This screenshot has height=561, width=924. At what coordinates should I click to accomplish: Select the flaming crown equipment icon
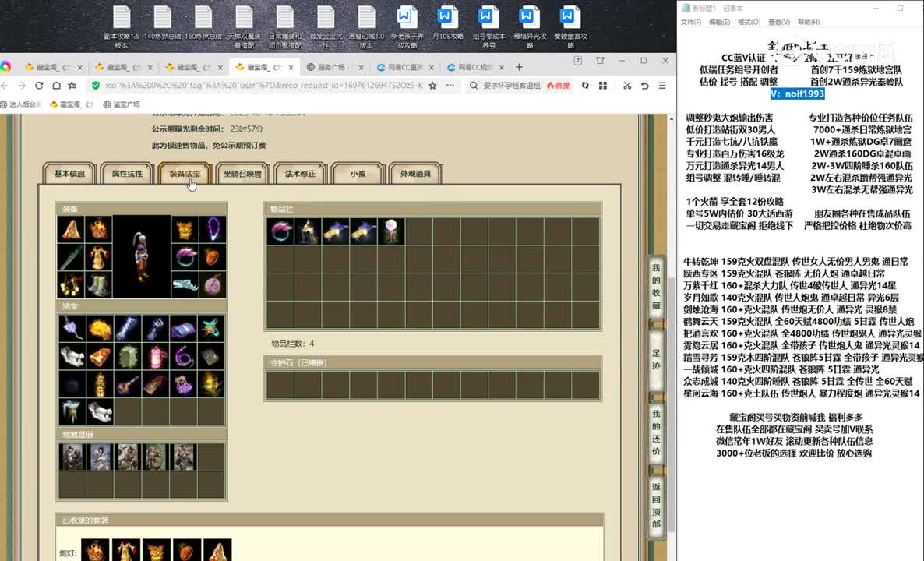point(98,229)
